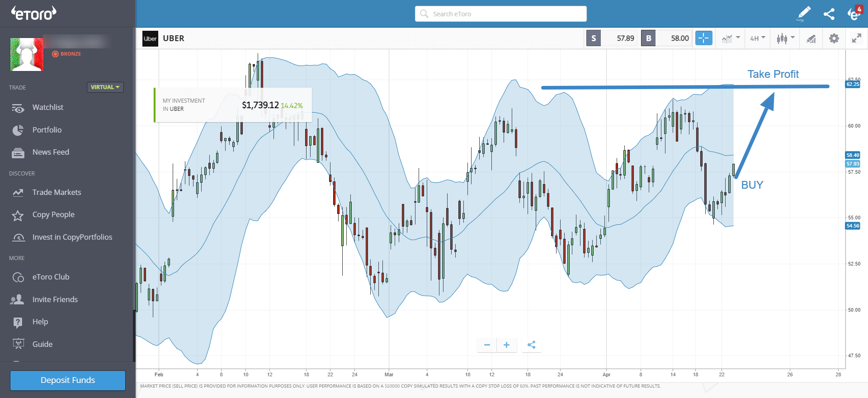This screenshot has height=398, width=868.
Task: Open the Help link
Action: (x=40, y=322)
